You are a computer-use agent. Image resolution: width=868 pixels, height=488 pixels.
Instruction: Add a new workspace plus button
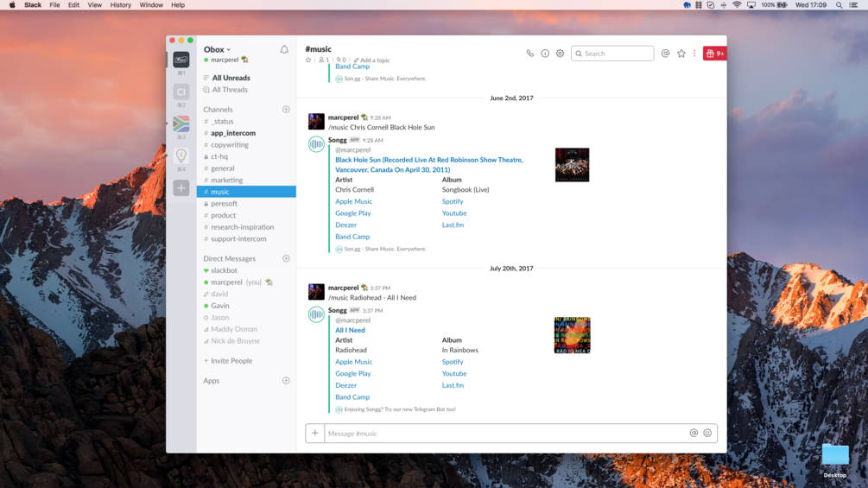[181, 188]
